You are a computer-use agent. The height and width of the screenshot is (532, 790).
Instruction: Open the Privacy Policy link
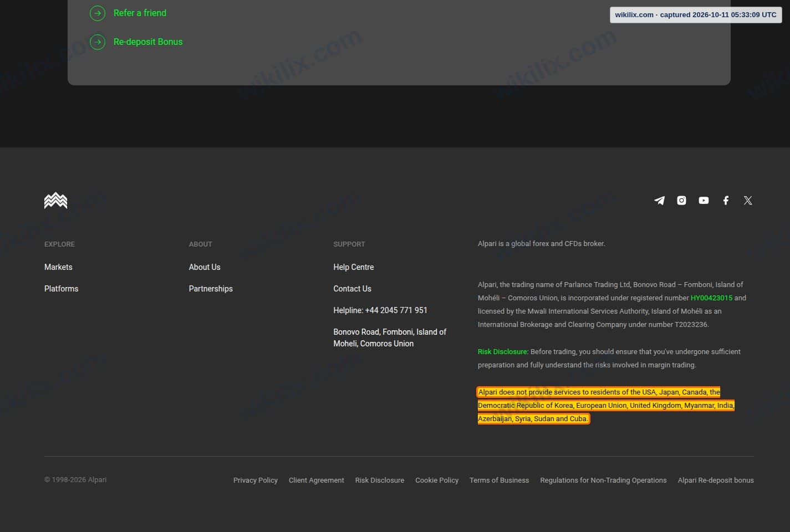[256, 480]
